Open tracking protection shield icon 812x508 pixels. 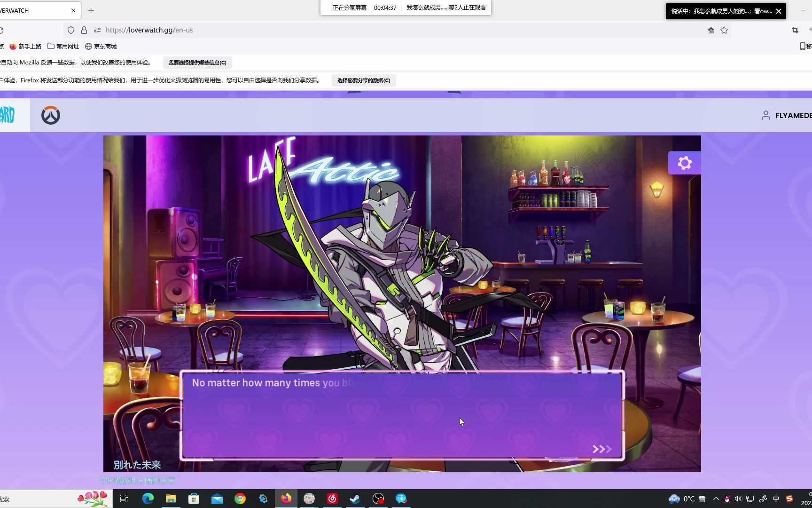pos(71,30)
